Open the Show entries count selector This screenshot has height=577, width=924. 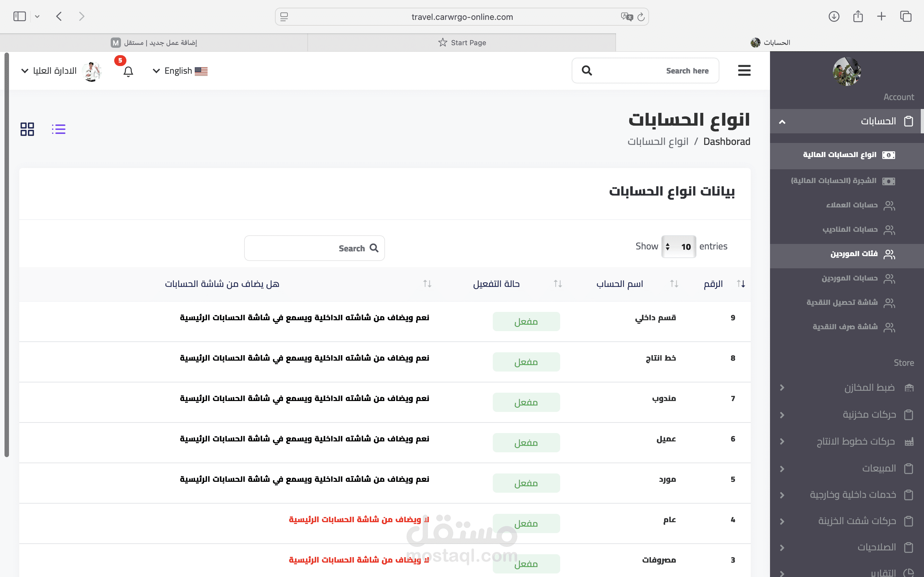coord(679,247)
